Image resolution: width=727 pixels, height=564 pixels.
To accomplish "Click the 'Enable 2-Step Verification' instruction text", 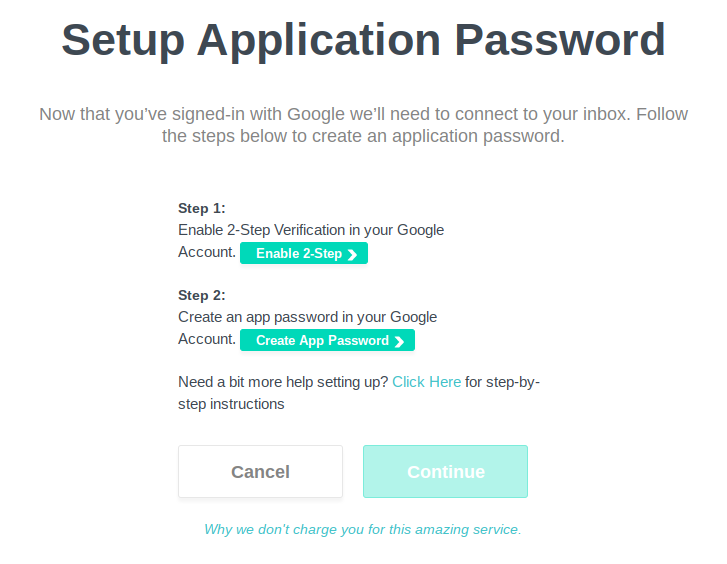I will [311, 230].
